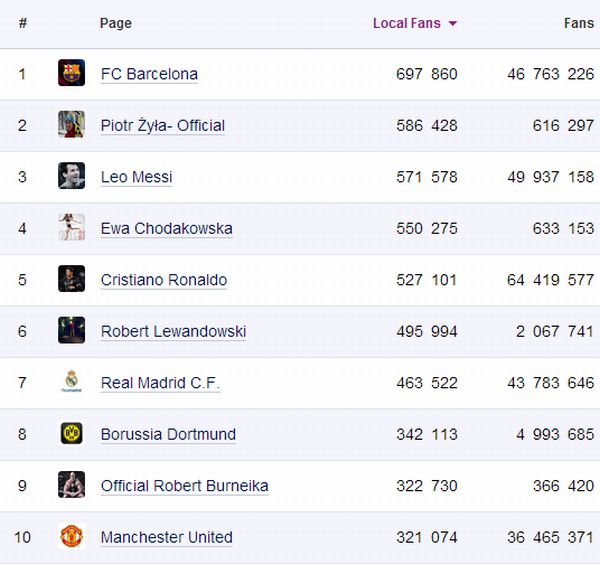Sort by the Fans column header

(x=578, y=23)
